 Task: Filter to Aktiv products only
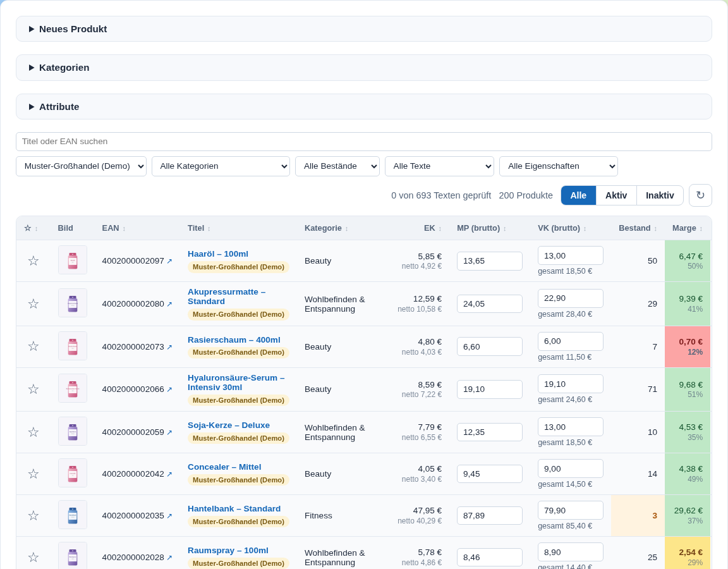point(616,195)
